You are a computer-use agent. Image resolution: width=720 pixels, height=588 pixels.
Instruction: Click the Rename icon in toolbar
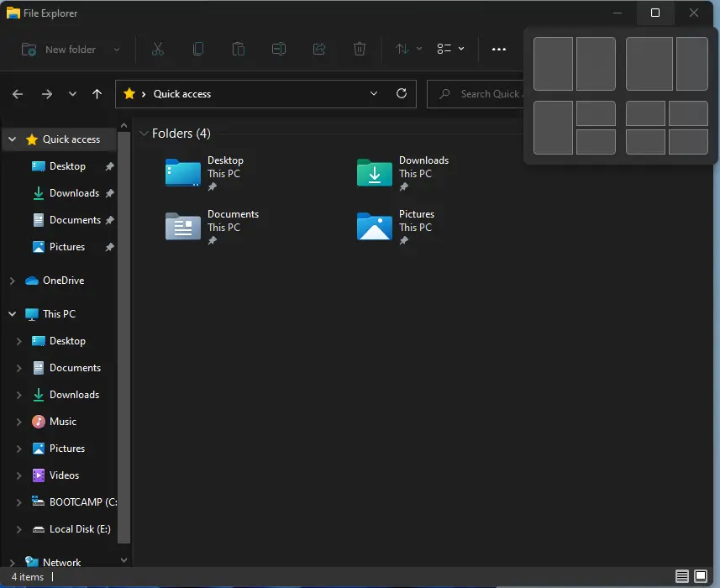coord(279,49)
